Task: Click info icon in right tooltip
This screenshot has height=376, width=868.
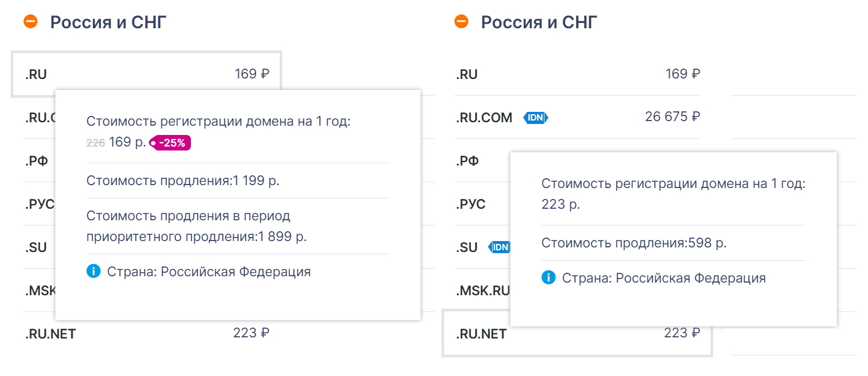Action: [548, 278]
